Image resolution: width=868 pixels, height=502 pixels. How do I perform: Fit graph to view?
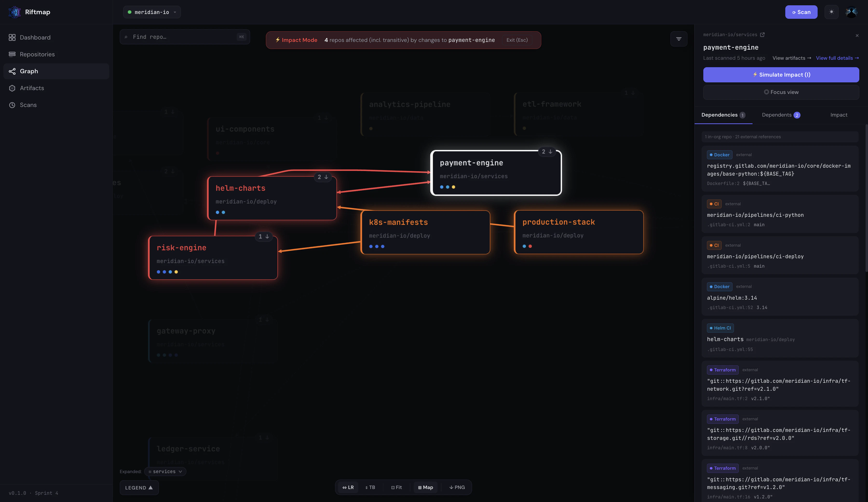397,488
